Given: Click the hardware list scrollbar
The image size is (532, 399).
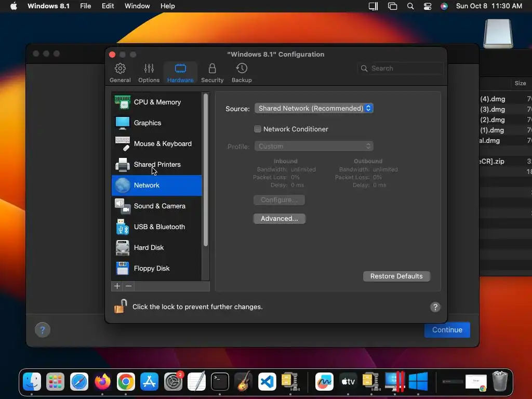Looking at the screenshot, I should pos(206,170).
